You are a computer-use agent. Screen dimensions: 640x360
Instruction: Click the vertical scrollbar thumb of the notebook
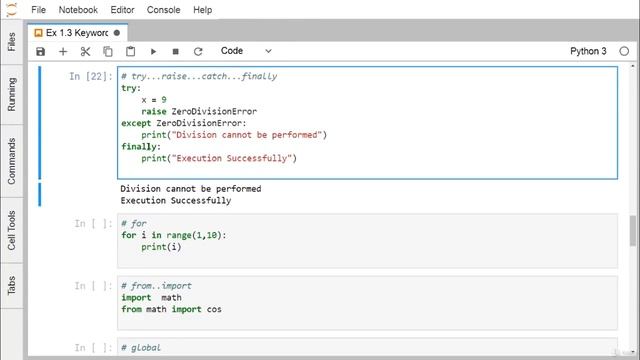[x=633, y=231]
